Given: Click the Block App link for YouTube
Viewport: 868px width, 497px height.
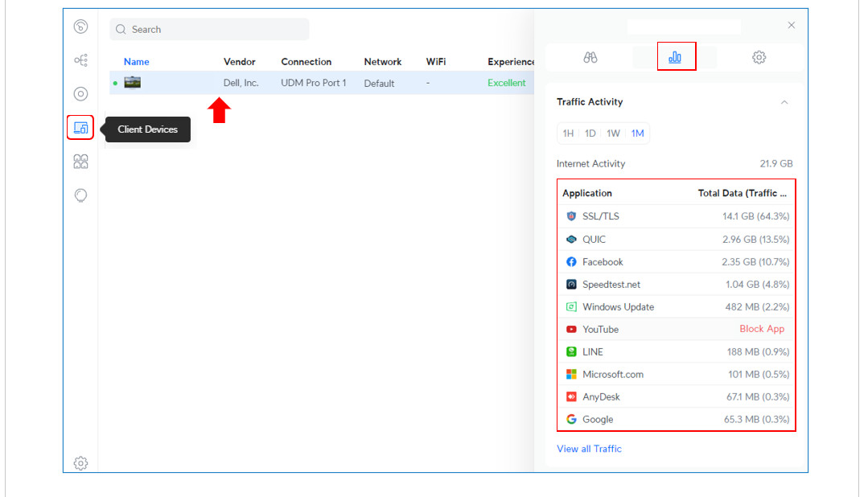Looking at the screenshot, I should [761, 329].
